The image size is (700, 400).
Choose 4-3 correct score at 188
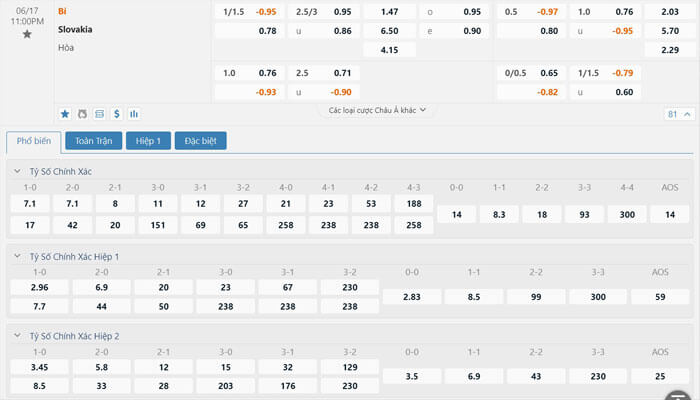point(414,204)
